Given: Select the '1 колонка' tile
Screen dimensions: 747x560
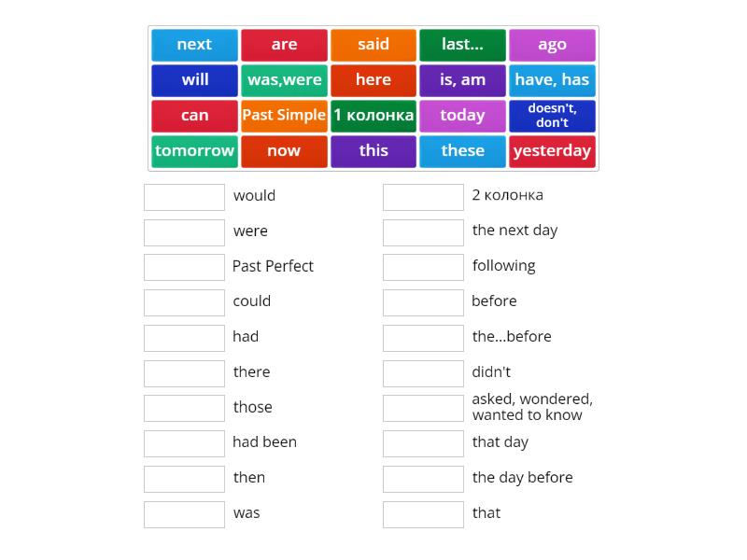Looking at the screenshot, I should tap(373, 116).
